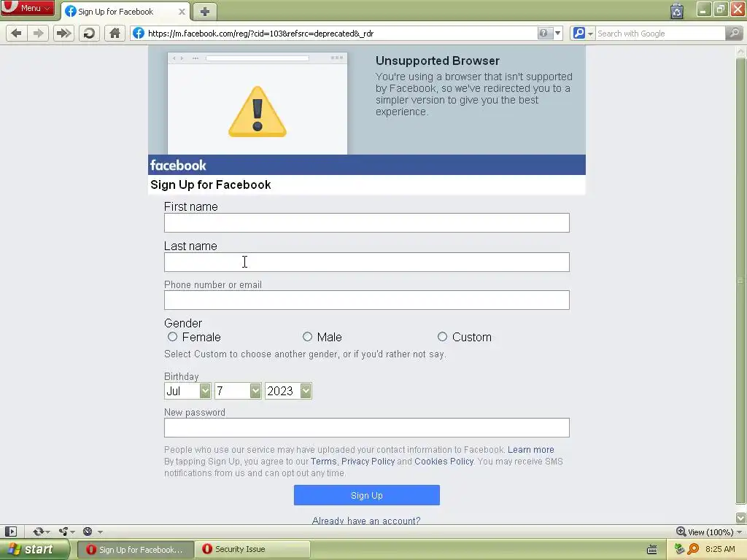The image size is (747, 560).
Task: Click Already have an account link
Action: click(366, 521)
